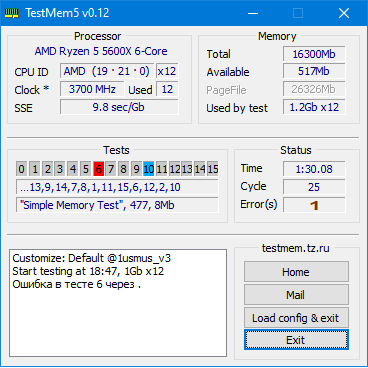Click test 0 indicator box
Image resolution: width=368 pixels, height=368 pixels.
(x=21, y=169)
